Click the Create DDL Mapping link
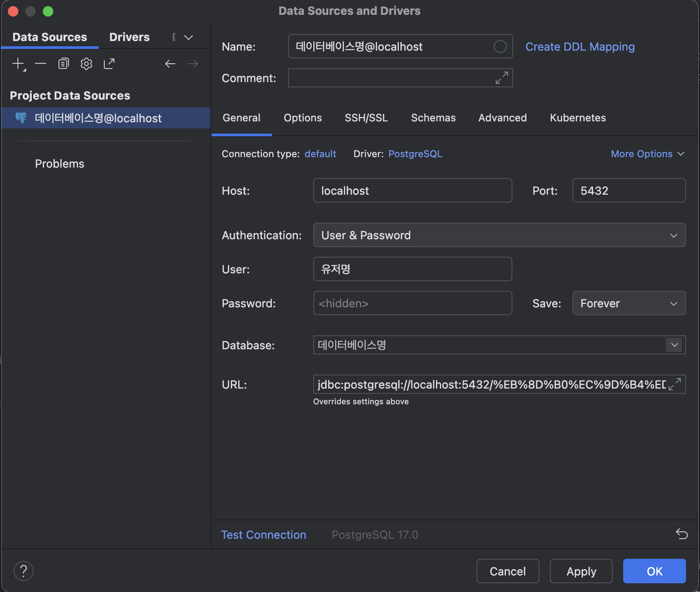Screen dimensions: 700x592 (x=580, y=47)
